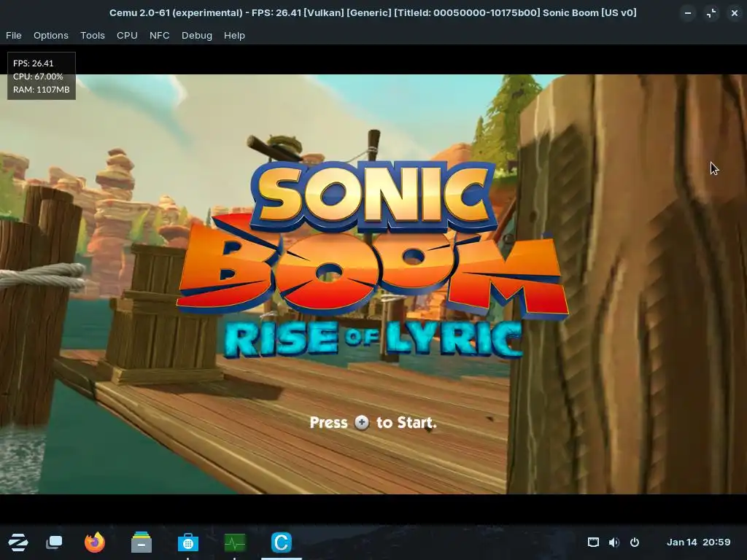Restore the Cemu window size

[711, 13]
